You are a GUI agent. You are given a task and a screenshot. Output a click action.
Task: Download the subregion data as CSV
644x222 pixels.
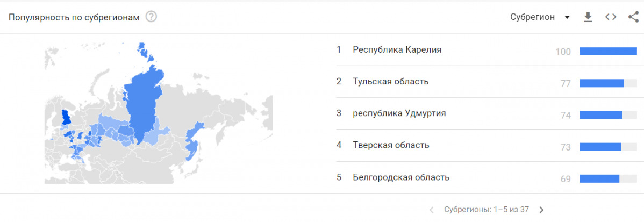click(588, 17)
